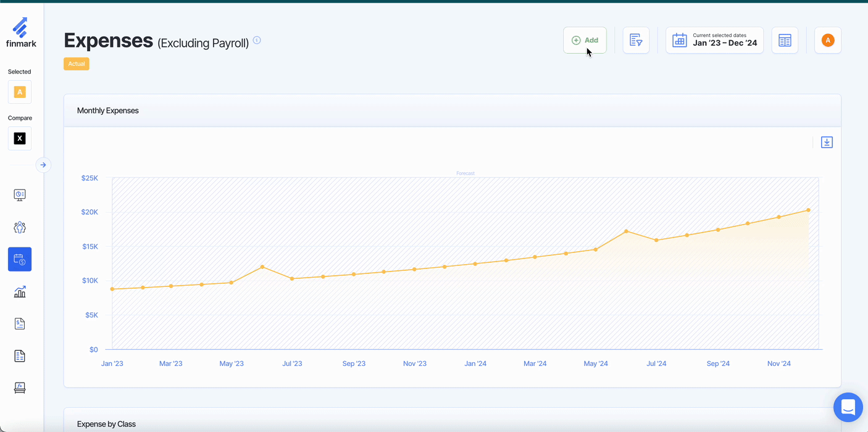This screenshot has height=432, width=868.
Task: Select the highlighted Expenses calendar icon in sidebar
Action: (x=20, y=259)
